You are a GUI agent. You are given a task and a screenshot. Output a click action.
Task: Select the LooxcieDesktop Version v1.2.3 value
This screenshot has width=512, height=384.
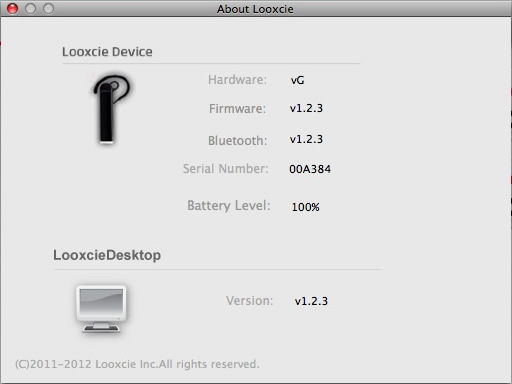[311, 301]
